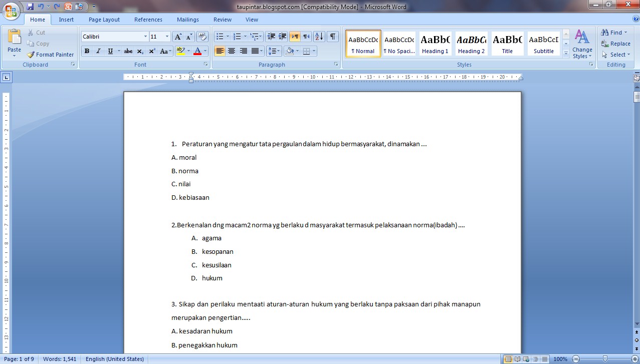Click zoom out minus button
The image size is (640, 364).
(576, 359)
